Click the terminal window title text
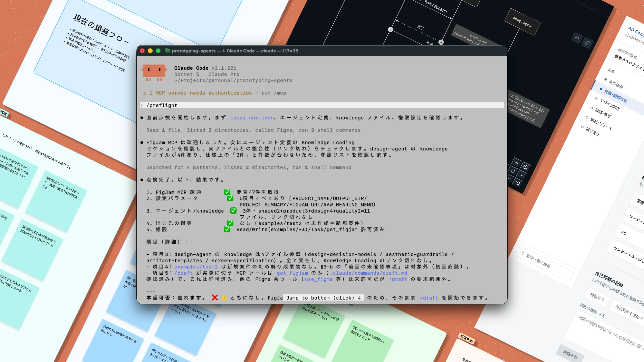The width and height of the screenshot is (644, 362). (235, 51)
